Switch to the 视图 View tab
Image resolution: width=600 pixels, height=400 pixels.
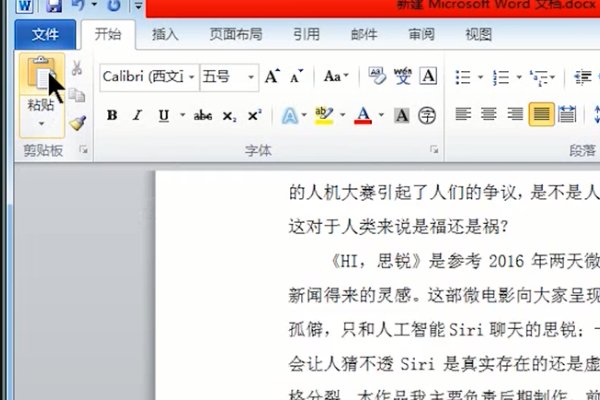click(479, 35)
